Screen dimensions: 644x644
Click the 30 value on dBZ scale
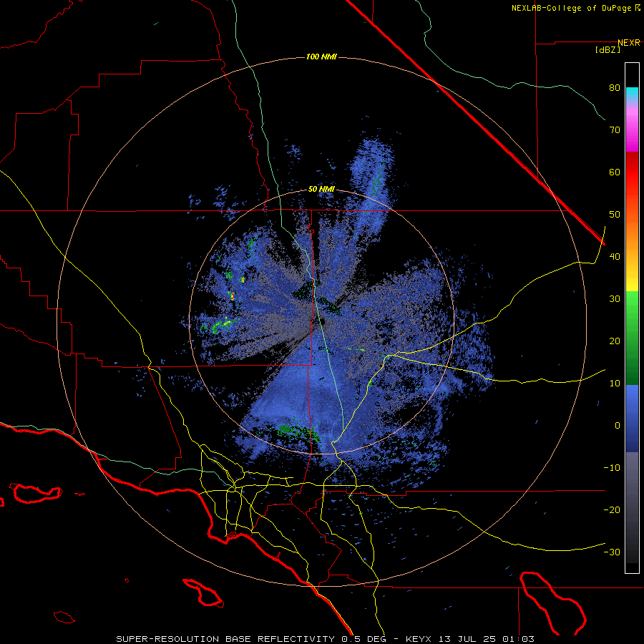[615, 299]
